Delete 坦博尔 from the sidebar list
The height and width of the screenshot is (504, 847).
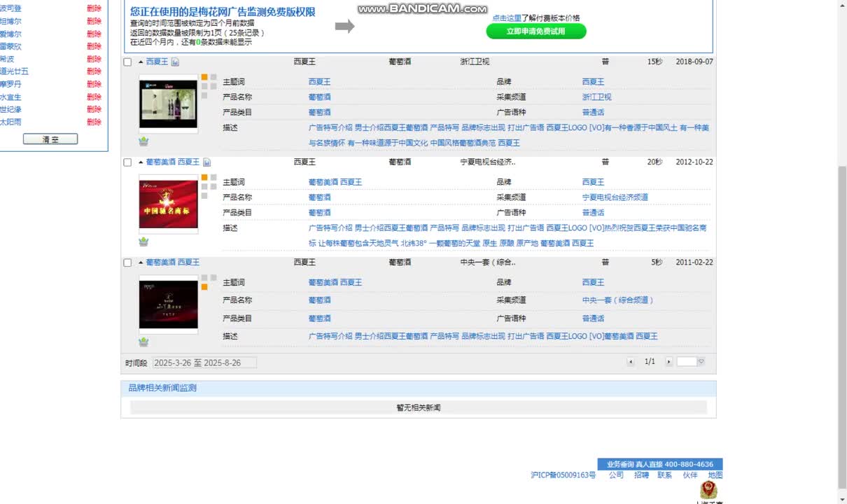click(x=94, y=21)
